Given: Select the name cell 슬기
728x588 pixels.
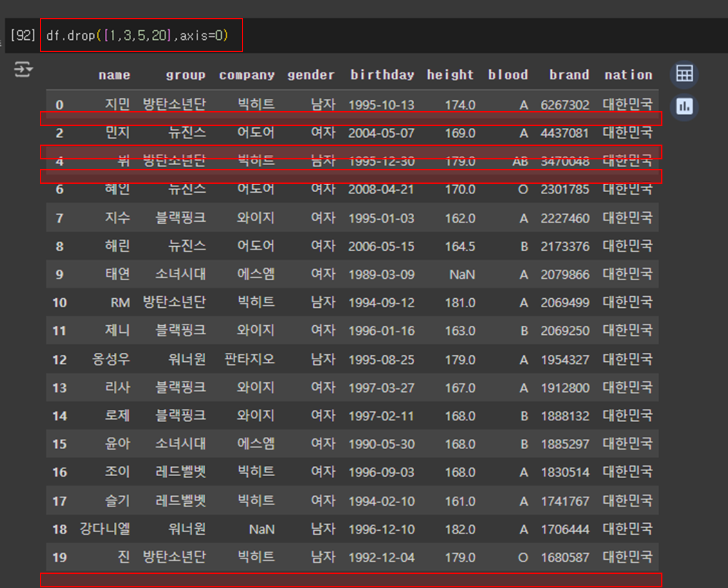Looking at the screenshot, I should [118, 501].
